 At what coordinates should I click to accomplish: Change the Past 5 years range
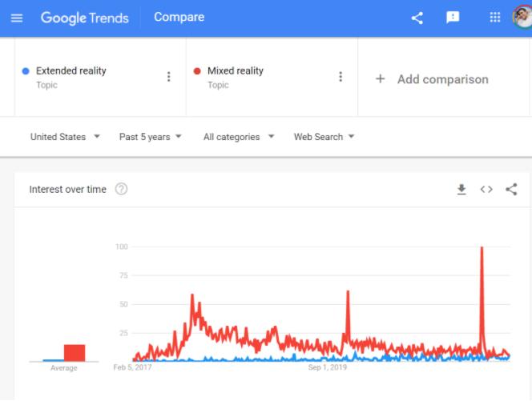point(151,137)
